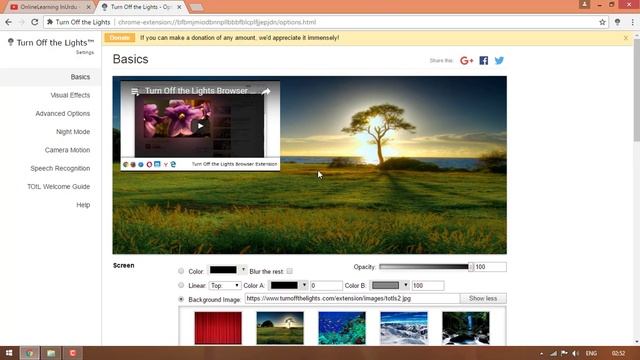Open the Help section

[83, 205]
